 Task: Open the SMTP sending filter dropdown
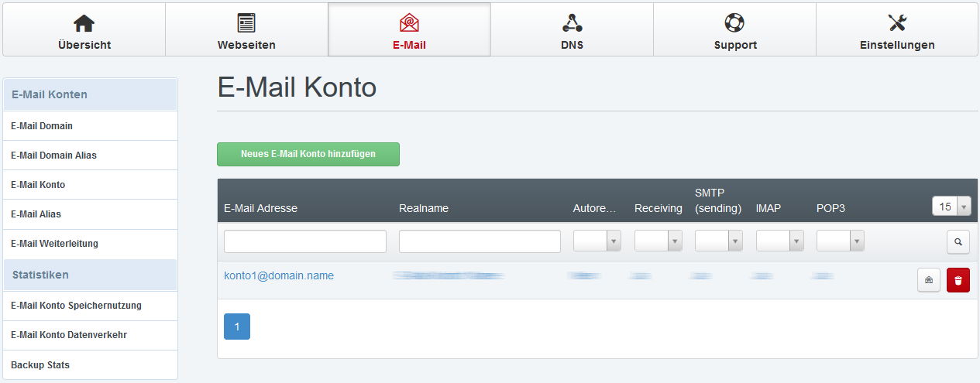(x=719, y=241)
